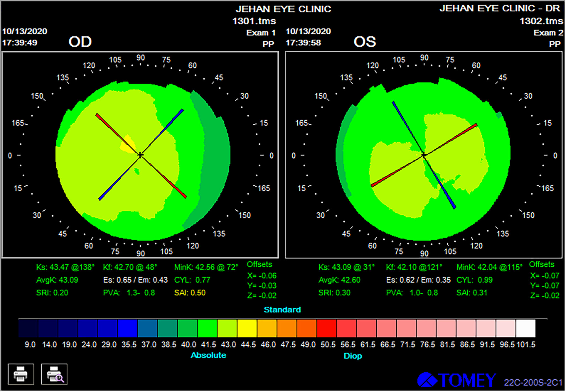This screenshot has height=392, width=566.
Task: Click '1301.tms' file name
Action: tap(254, 21)
